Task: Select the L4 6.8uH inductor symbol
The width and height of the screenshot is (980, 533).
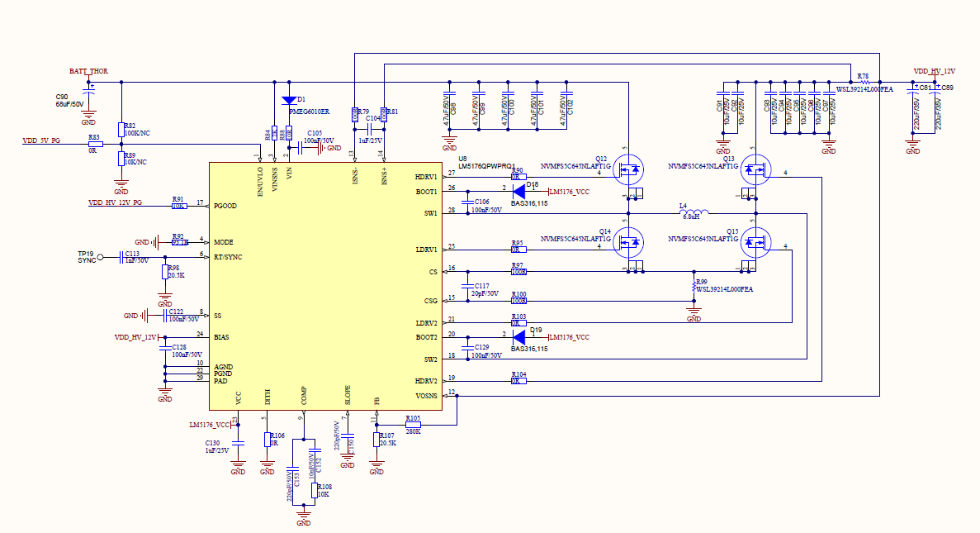Action: click(694, 212)
